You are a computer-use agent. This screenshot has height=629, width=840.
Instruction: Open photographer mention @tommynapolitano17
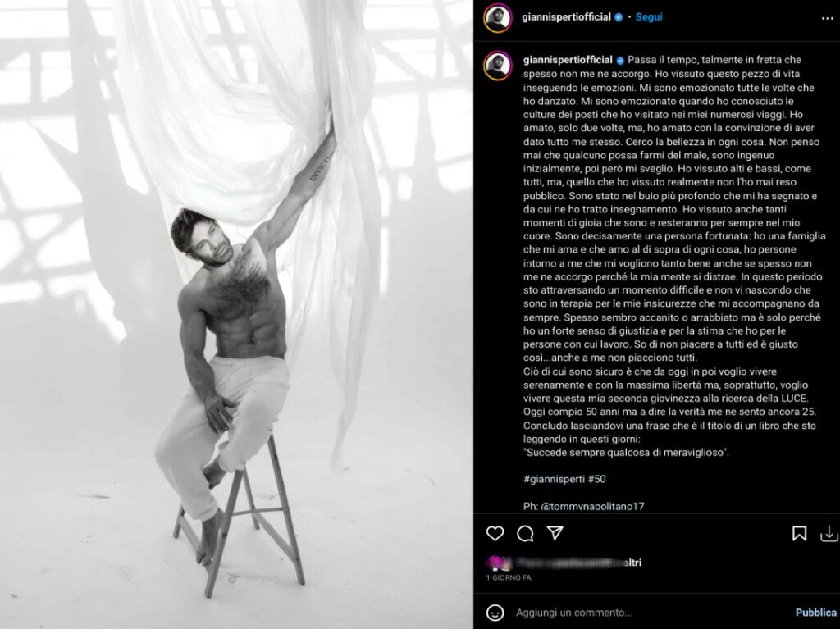coord(592,506)
